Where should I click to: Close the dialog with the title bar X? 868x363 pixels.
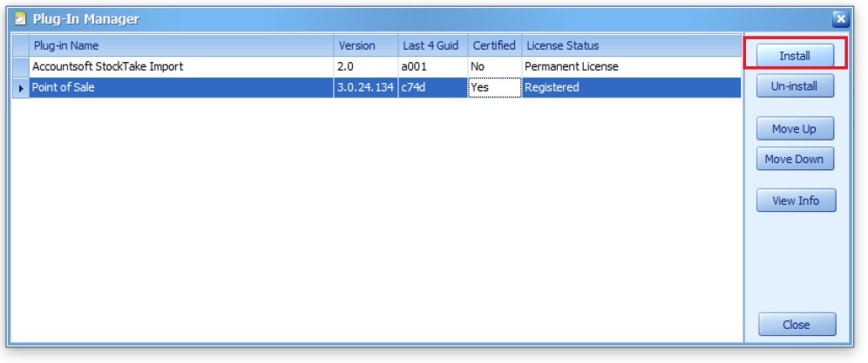point(840,19)
